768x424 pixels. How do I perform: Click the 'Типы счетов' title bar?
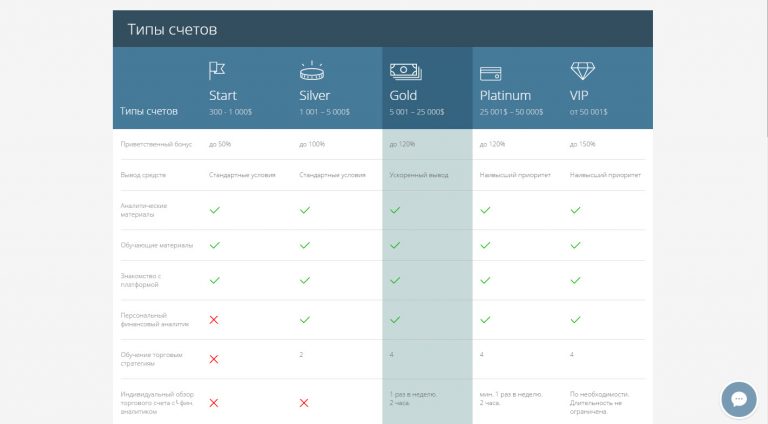tap(383, 29)
